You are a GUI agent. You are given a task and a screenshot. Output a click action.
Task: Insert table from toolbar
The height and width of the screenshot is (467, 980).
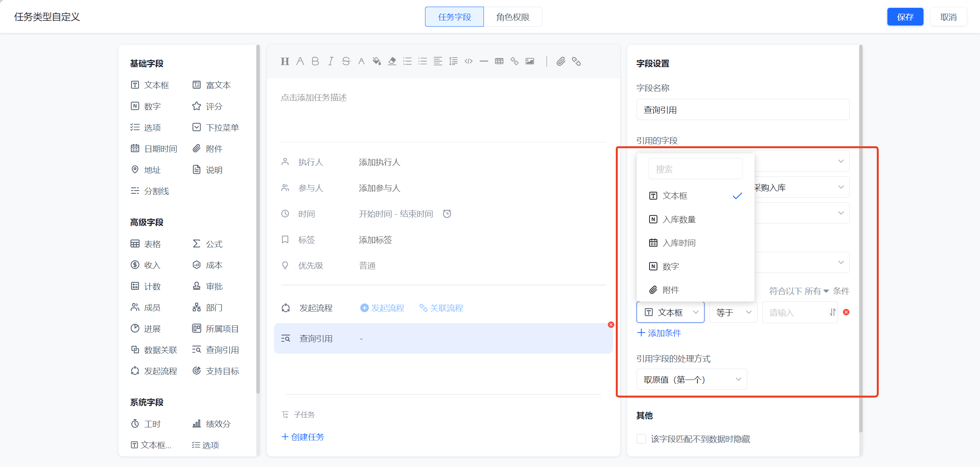coord(499,62)
